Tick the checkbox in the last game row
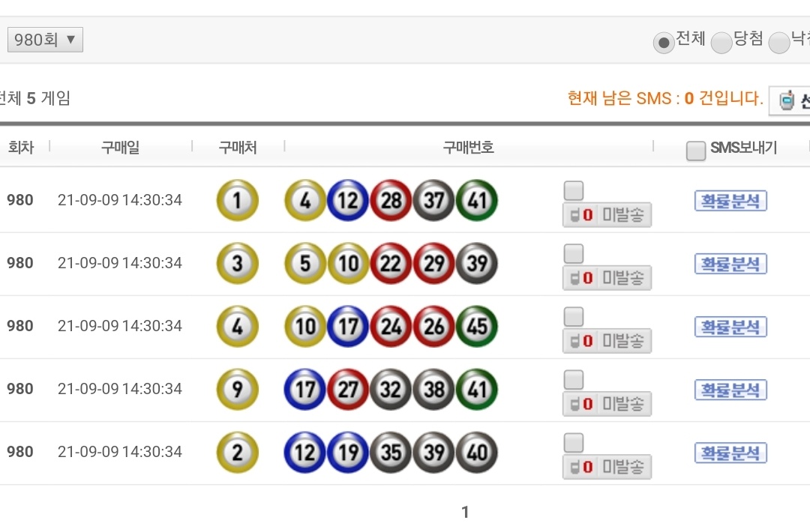 pos(573,442)
